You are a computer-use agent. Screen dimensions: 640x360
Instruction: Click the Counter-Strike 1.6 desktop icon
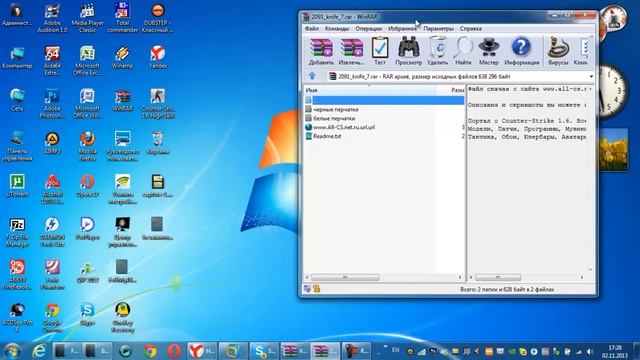tap(158, 104)
